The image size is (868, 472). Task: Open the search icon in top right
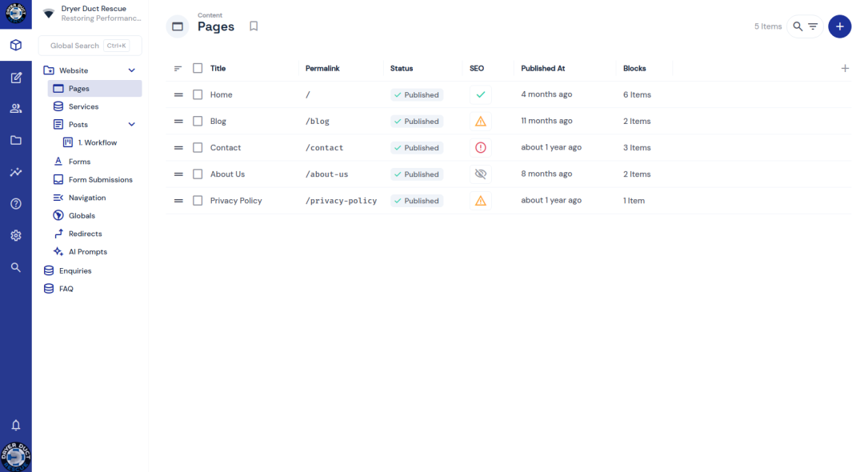tap(798, 26)
